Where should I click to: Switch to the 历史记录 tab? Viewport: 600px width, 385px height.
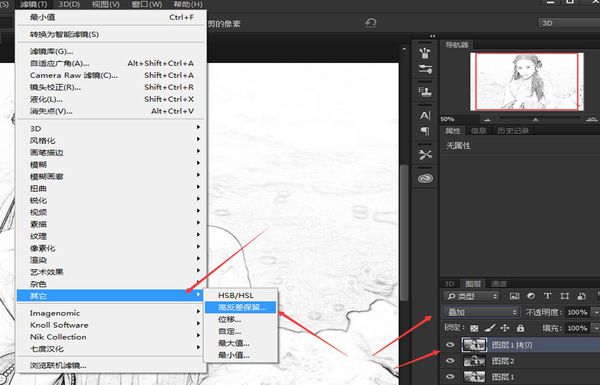(513, 131)
